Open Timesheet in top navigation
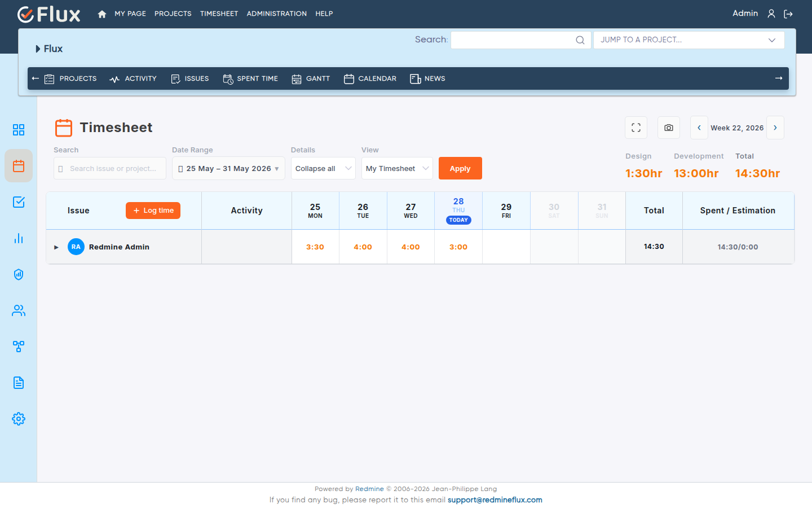 tap(219, 14)
